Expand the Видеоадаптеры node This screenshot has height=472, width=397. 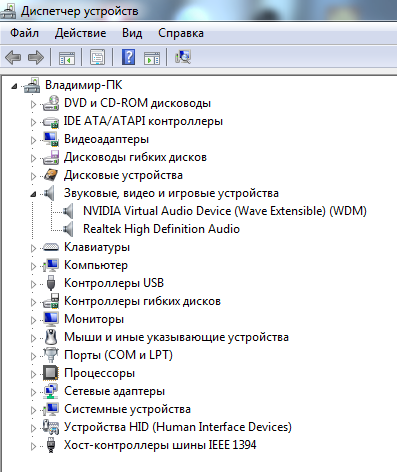pos(33,140)
